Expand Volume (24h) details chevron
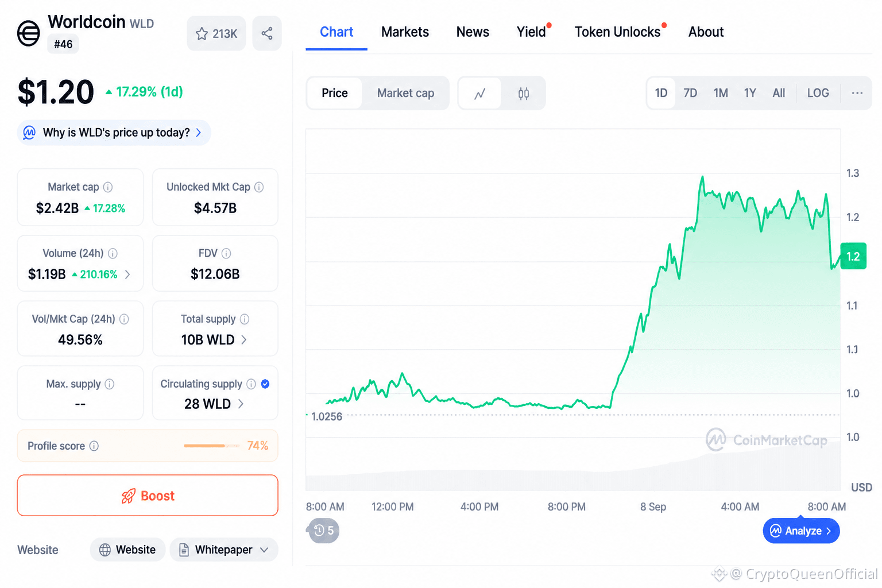 (127, 274)
